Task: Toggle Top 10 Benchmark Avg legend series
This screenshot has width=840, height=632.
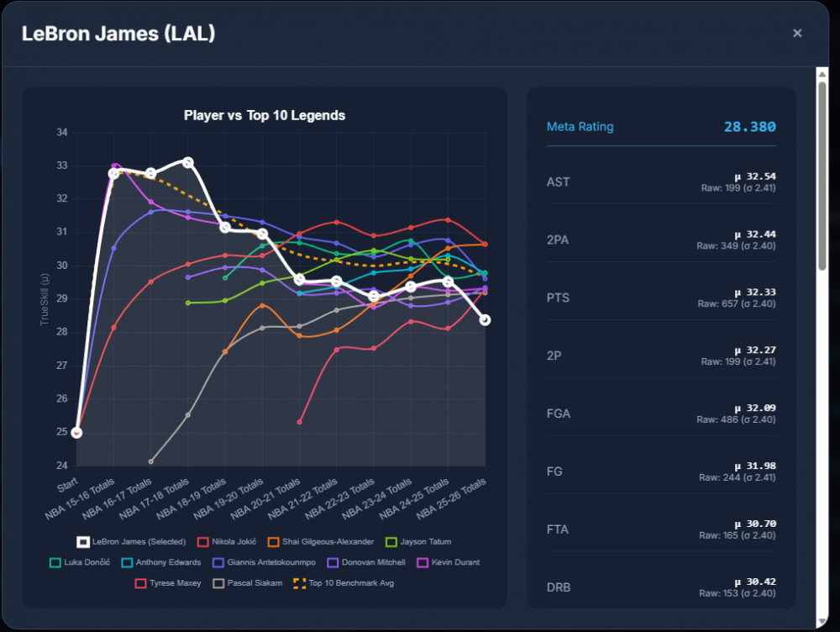Action: coord(344,583)
